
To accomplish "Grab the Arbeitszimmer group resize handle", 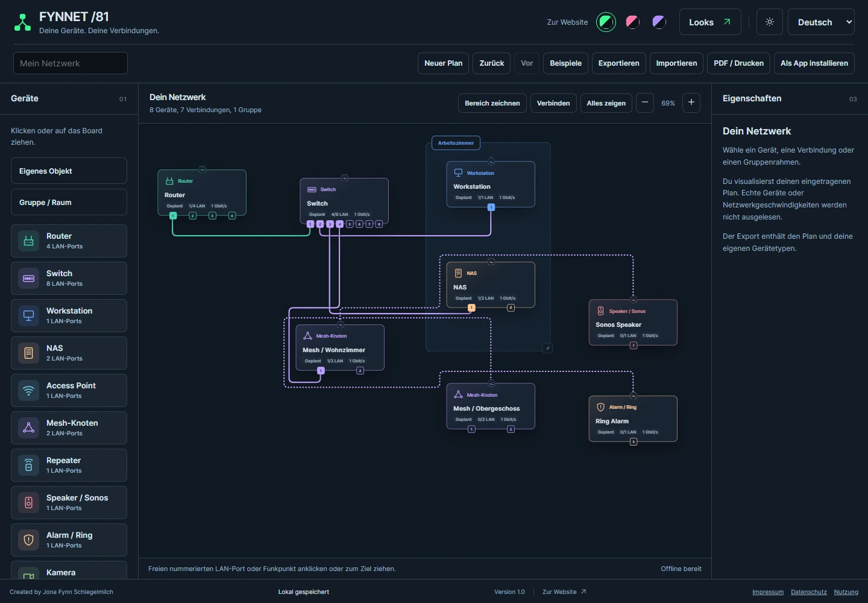I will [x=547, y=348].
